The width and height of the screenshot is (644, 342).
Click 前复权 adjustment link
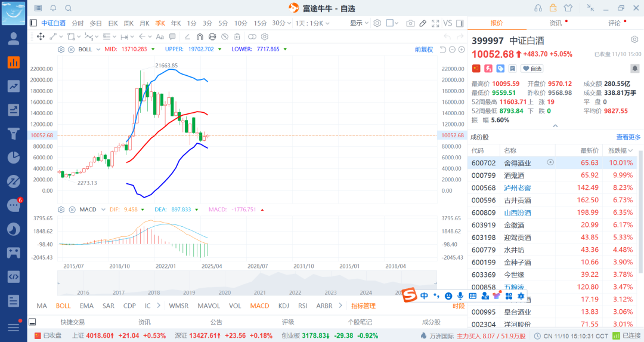pyautogui.click(x=424, y=50)
